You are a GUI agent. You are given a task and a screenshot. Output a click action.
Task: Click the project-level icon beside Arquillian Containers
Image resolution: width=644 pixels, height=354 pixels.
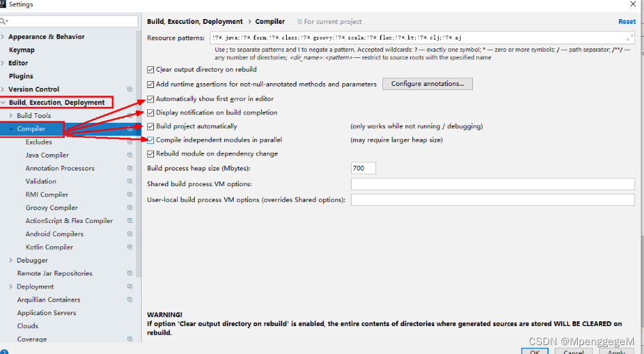(129, 299)
